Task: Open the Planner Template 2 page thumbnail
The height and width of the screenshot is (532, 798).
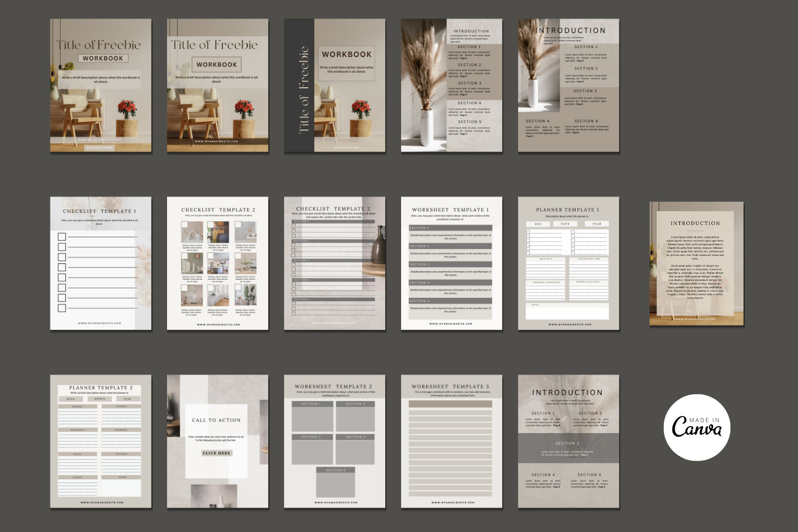Action: pos(101,442)
